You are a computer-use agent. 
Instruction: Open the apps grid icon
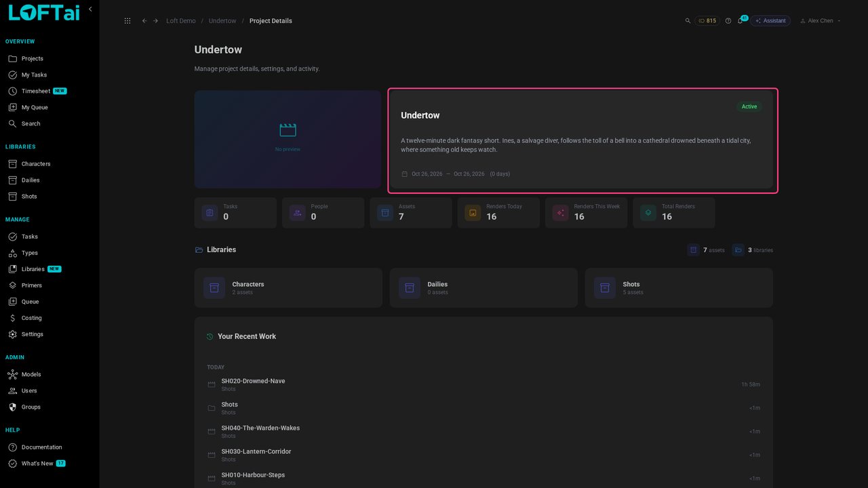[127, 21]
